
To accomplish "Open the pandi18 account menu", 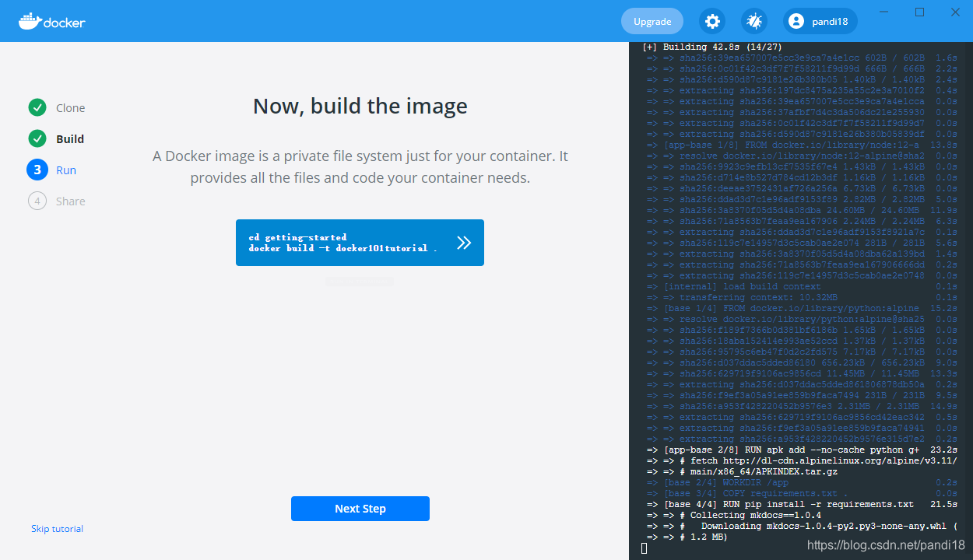I will [x=820, y=22].
